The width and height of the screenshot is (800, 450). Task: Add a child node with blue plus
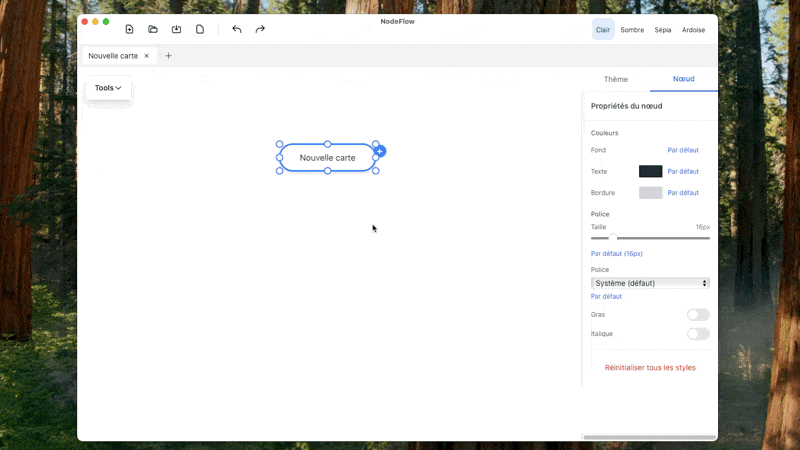pyautogui.click(x=380, y=151)
